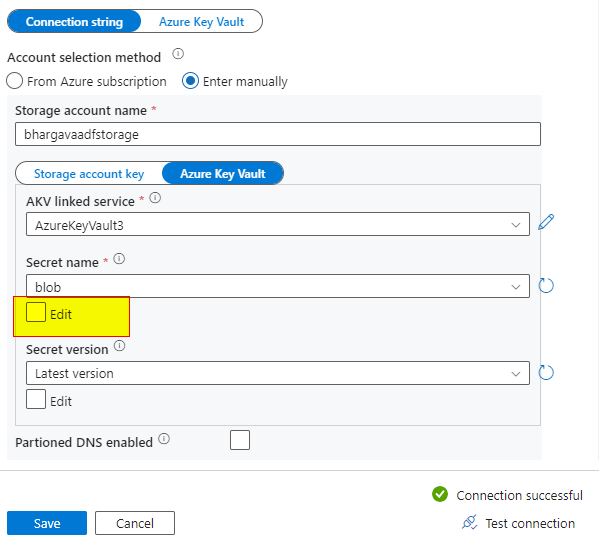Click info icon next to Secret name
599x542 pixels.
tap(119, 259)
